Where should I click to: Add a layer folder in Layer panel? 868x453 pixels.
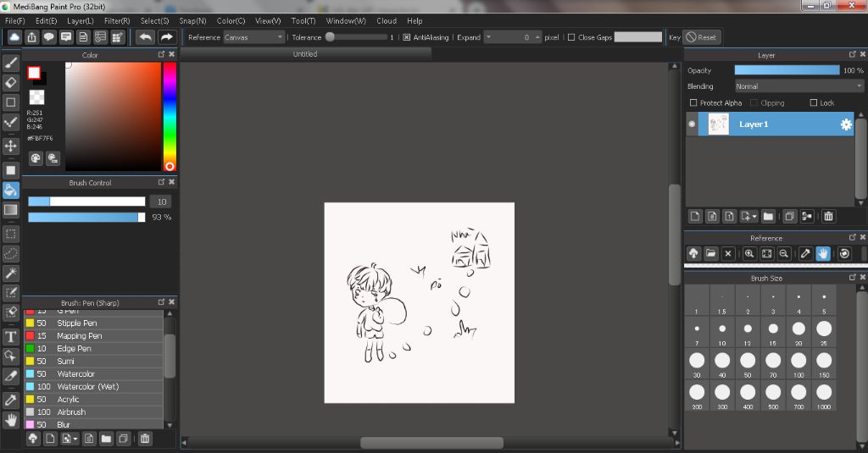(768, 216)
